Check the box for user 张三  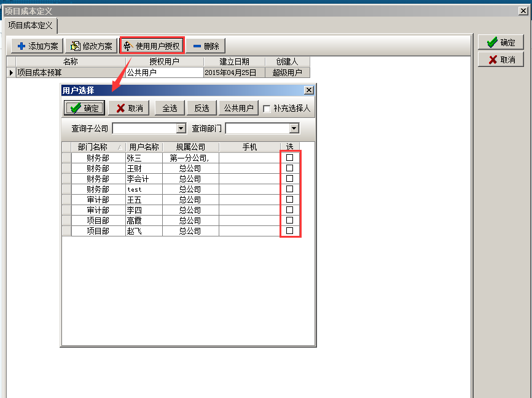click(x=290, y=158)
